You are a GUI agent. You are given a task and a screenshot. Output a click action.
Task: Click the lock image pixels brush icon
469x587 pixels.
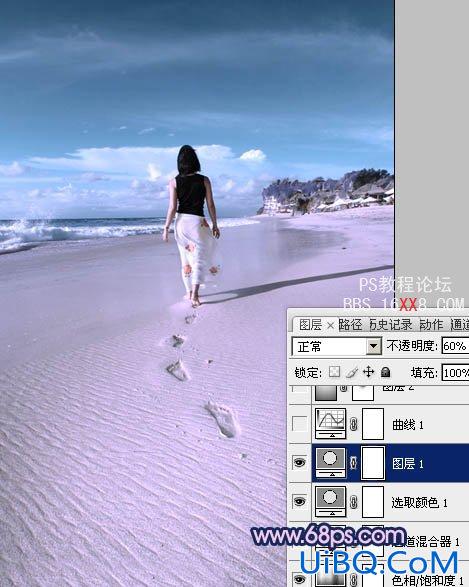tap(351, 372)
